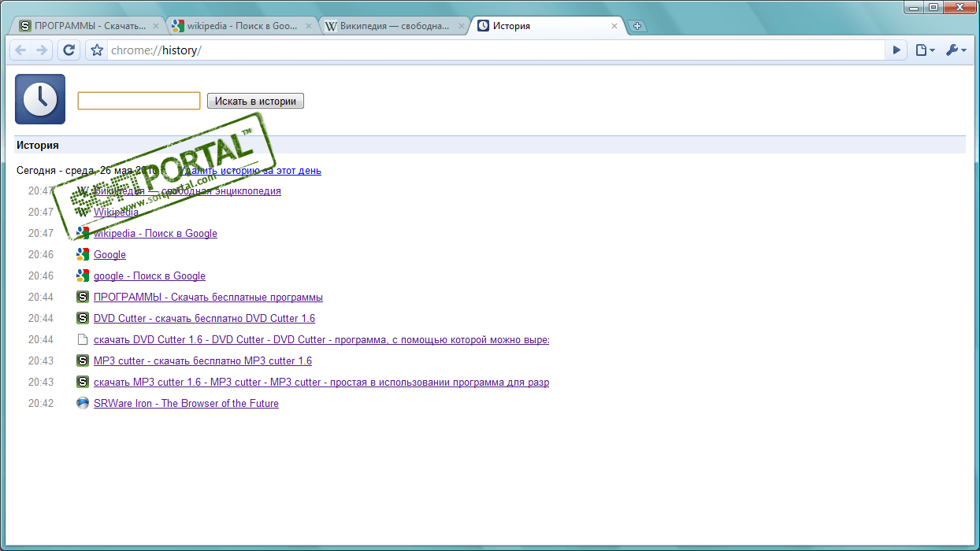Viewport: 980px width, 551px height.
Task: Click favicon beside ПРОГРАММЫ - Скачать entry
Action: [83, 297]
